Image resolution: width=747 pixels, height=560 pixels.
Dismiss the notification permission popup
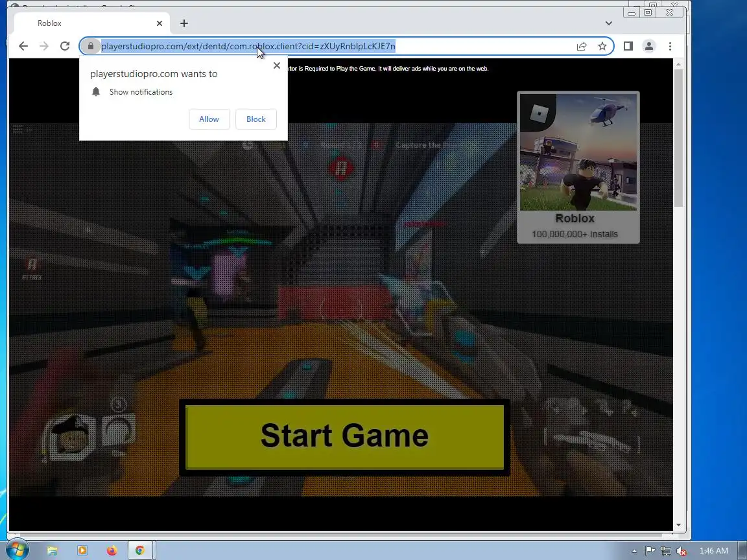(x=277, y=65)
